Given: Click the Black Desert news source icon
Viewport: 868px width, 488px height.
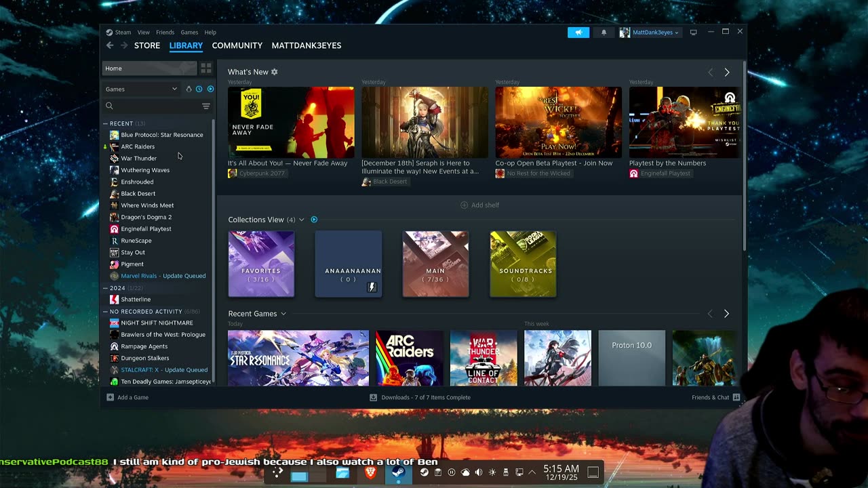Looking at the screenshot, I should [366, 182].
